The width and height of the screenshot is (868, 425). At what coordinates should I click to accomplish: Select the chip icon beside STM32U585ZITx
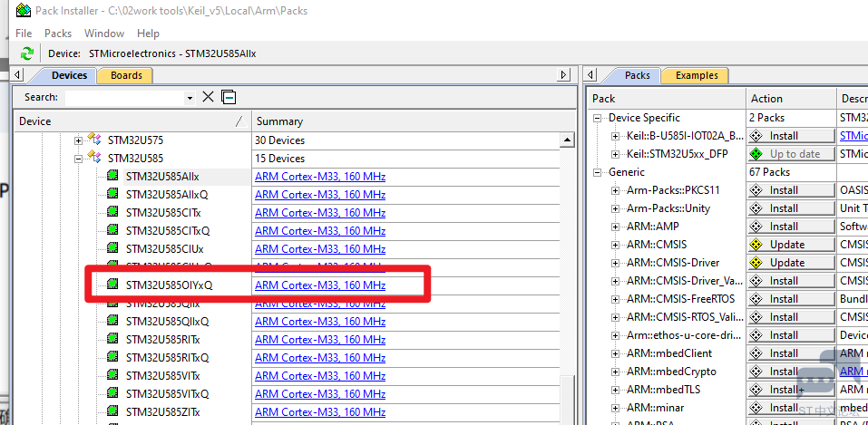(113, 411)
